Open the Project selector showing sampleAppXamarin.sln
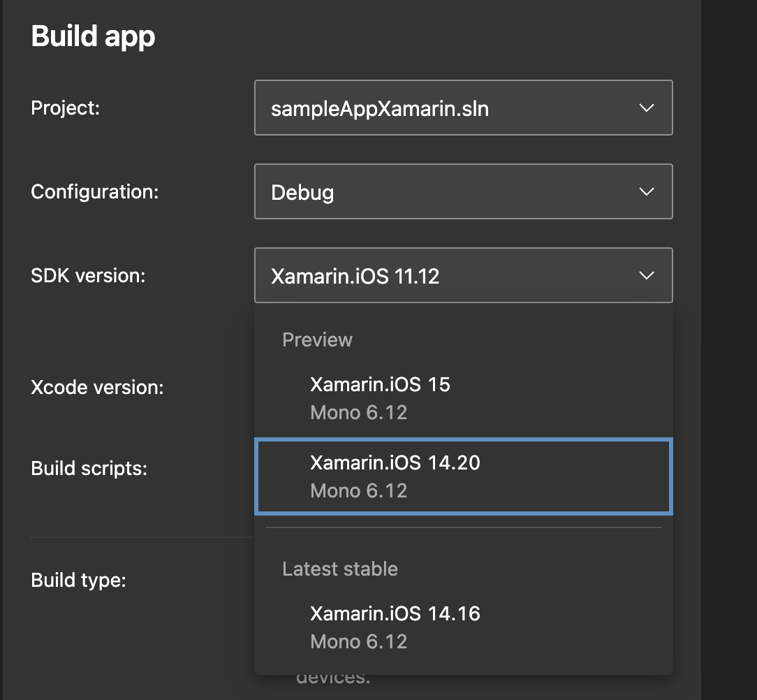The height and width of the screenshot is (700, 757). (x=463, y=108)
